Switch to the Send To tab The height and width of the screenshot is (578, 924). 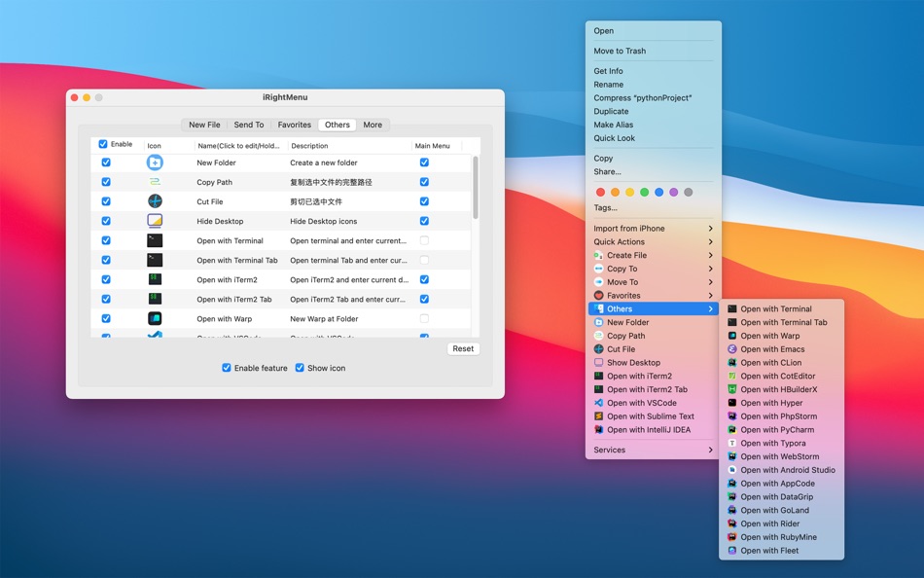pos(249,125)
